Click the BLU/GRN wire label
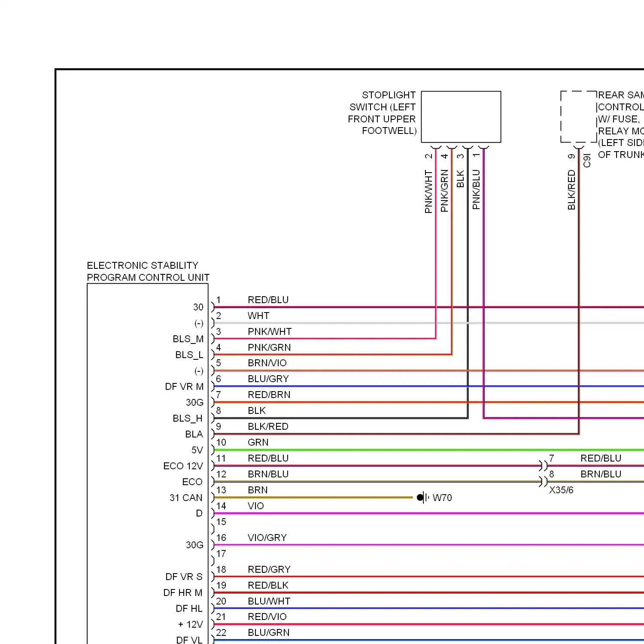The width and height of the screenshot is (644, 644). (x=269, y=632)
